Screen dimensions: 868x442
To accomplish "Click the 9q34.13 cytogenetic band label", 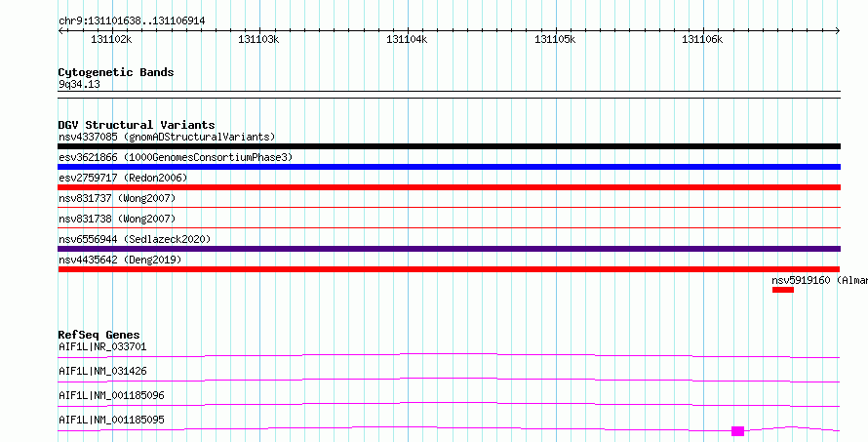I will 79,85.
